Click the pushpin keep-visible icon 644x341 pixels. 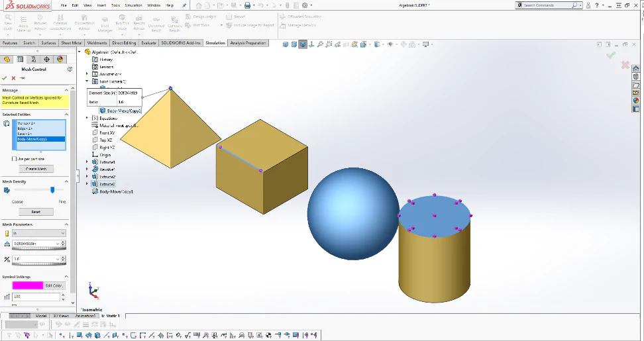[22, 78]
